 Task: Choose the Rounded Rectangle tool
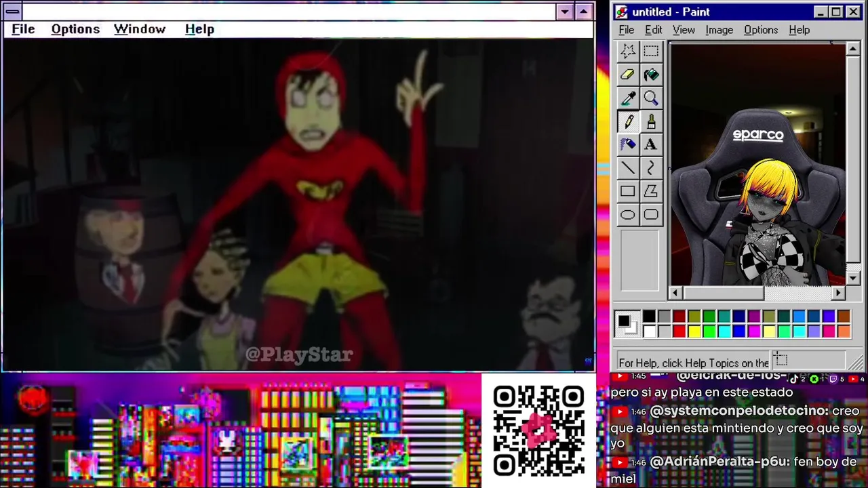pyautogui.click(x=651, y=215)
